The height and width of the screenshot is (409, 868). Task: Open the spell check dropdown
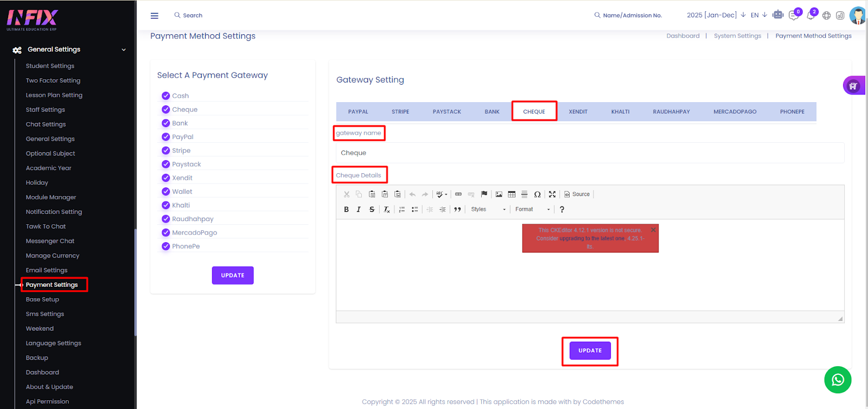tap(442, 194)
